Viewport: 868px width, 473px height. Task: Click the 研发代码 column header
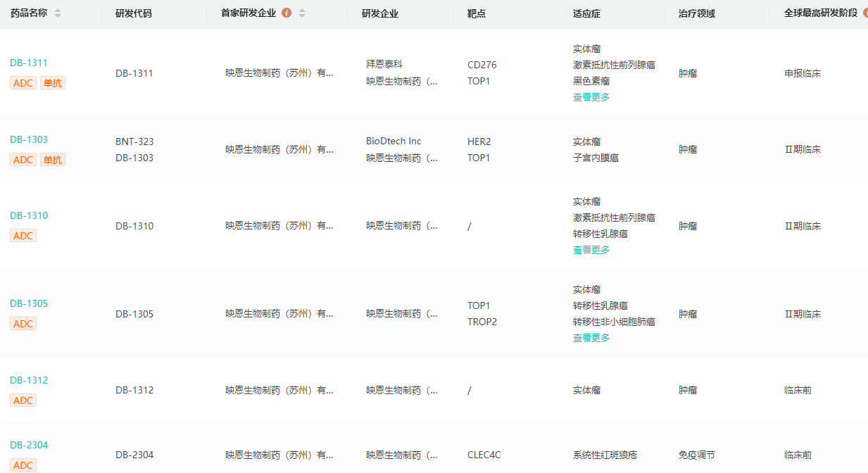tap(134, 13)
